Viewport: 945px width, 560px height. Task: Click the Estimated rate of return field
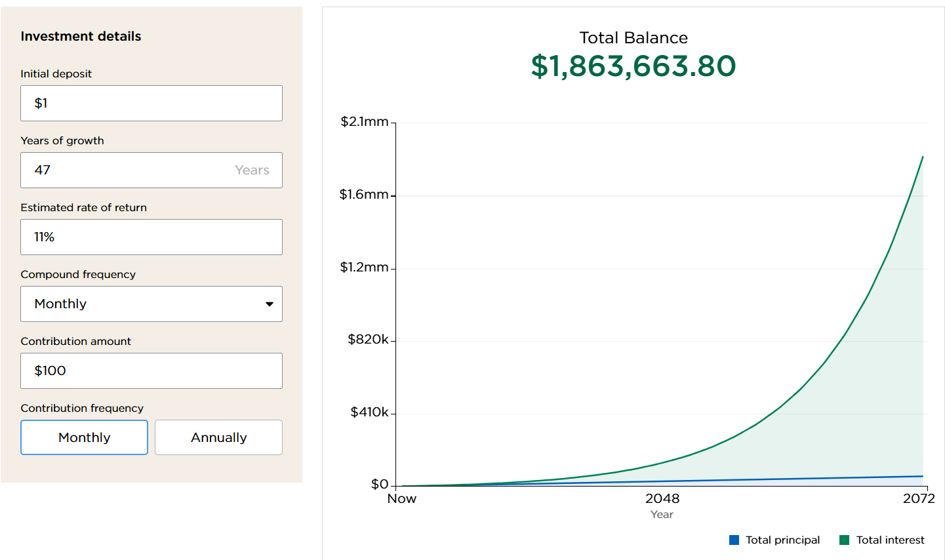(151, 237)
